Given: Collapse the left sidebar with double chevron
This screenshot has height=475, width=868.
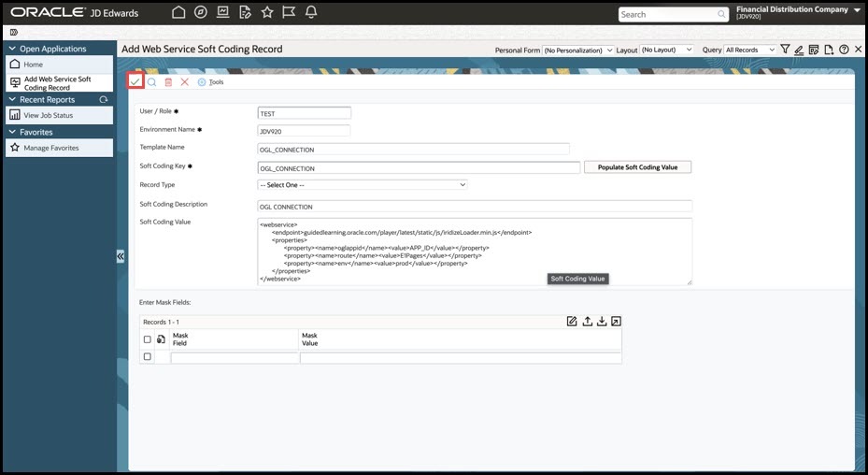Looking at the screenshot, I should coord(121,256).
